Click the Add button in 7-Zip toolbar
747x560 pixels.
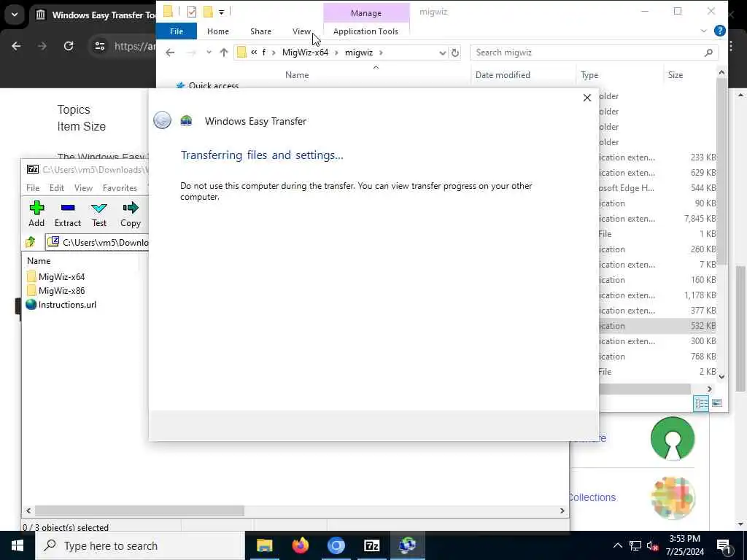coord(36,214)
